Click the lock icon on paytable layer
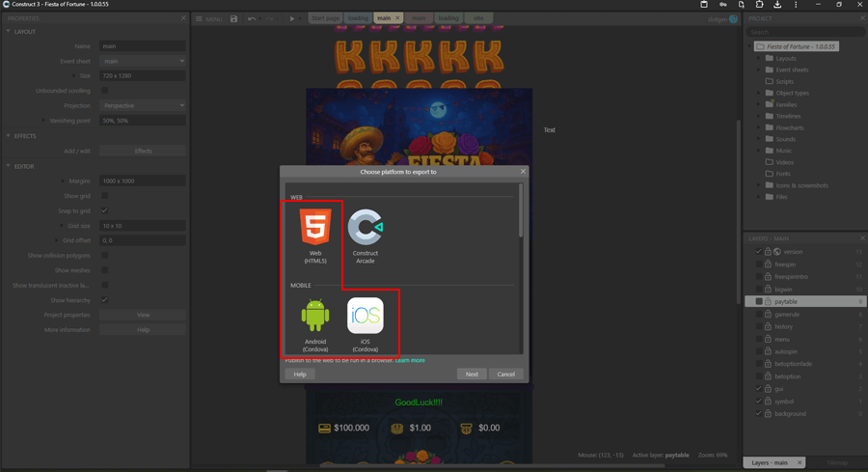The width and height of the screenshot is (868, 472). point(768,302)
